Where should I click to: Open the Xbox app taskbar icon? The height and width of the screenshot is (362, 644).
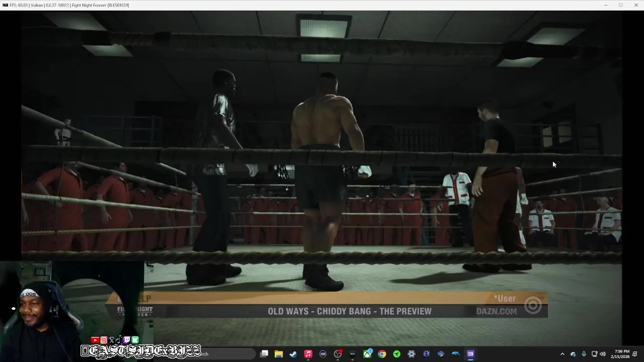368,354
